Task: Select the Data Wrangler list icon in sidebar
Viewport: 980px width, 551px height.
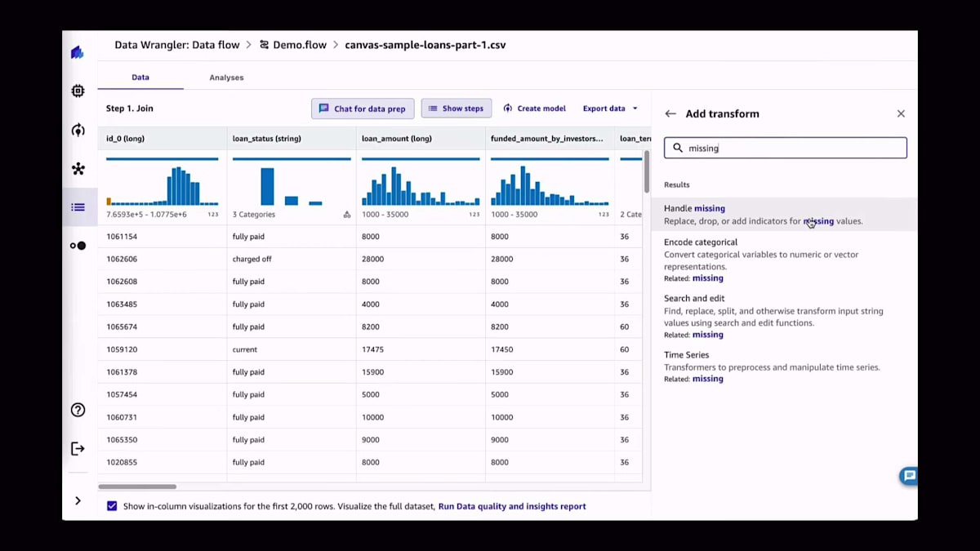Action: [x=78, y=207]
